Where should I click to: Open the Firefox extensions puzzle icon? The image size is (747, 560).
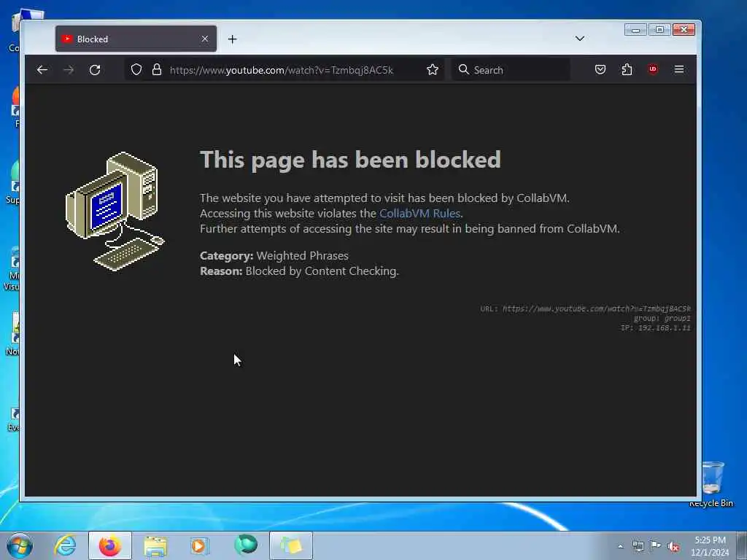tap(627, 69)
